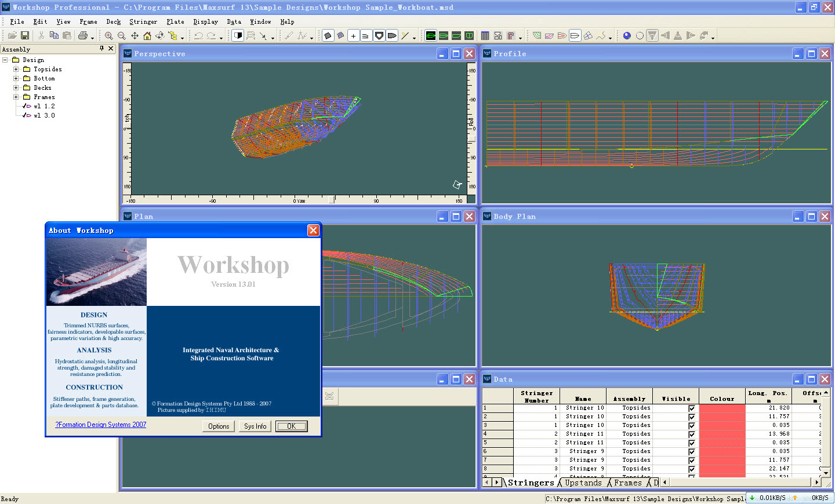Click the red colour cell in row 1

pyautogui.click(x=722, y=408)
